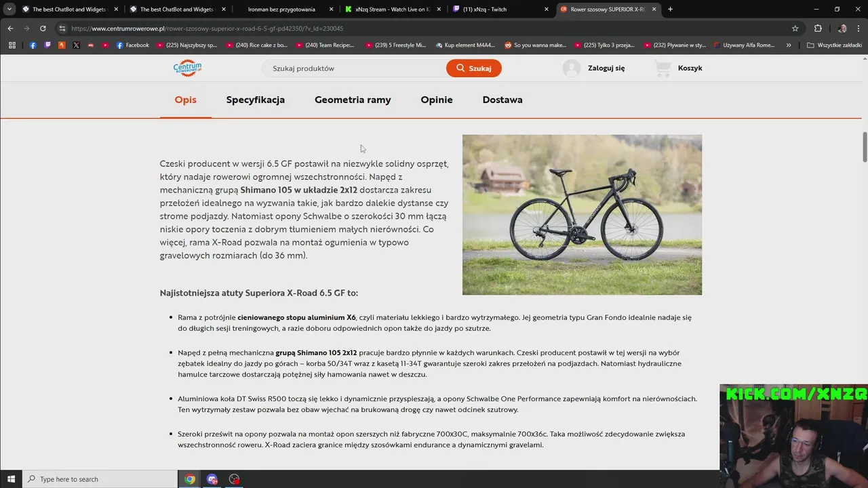Click the Centrum Rowerowe logo
868x488 pixels.
tap(187, 68)
